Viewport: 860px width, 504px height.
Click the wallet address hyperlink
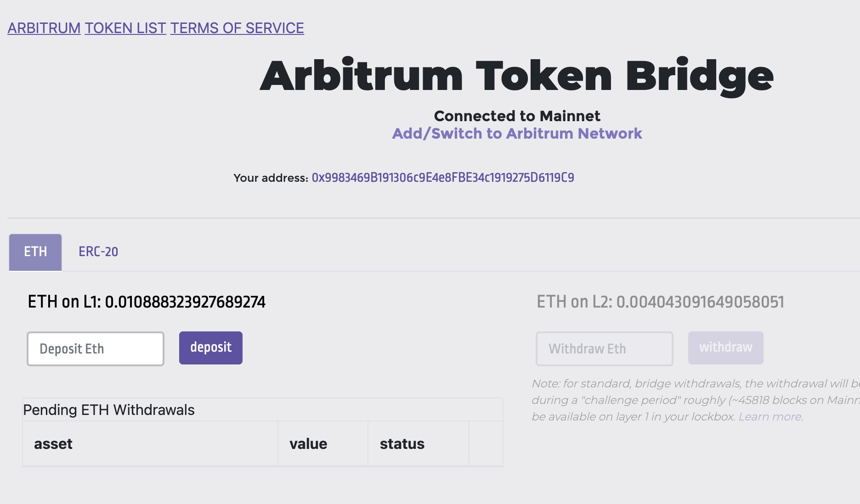point(443,178)
